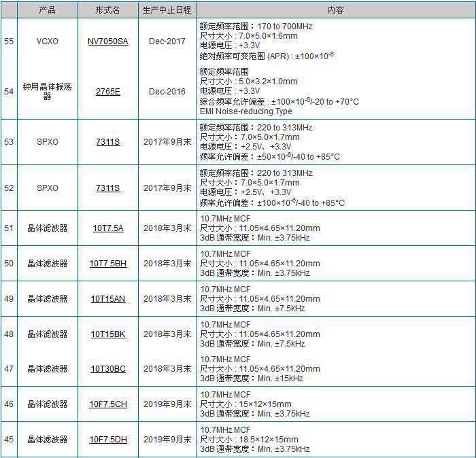Image resolution: width=476 pixels, height=458 pixels.
Task: Click the 10T15BK model link
Action: (107, 334)
